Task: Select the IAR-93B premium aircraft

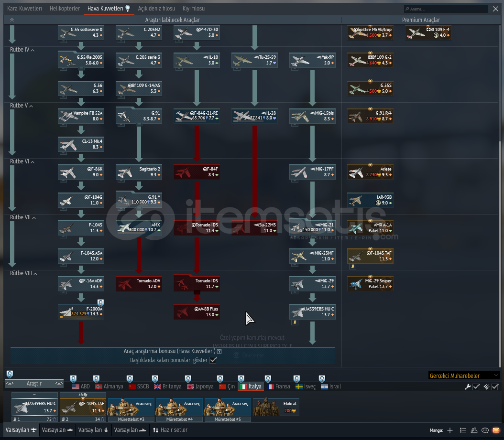Action: click(370, 200)
